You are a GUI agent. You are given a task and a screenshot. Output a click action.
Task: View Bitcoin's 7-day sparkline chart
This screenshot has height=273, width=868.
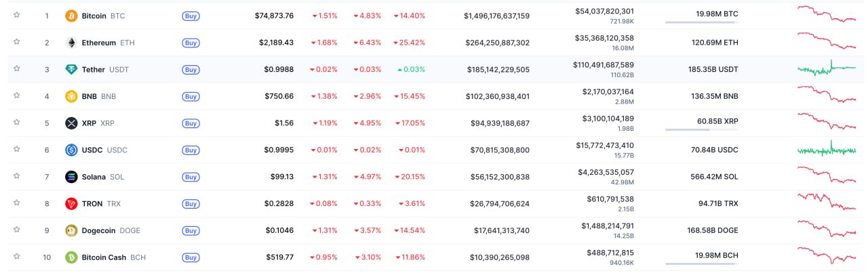(826, 14)
